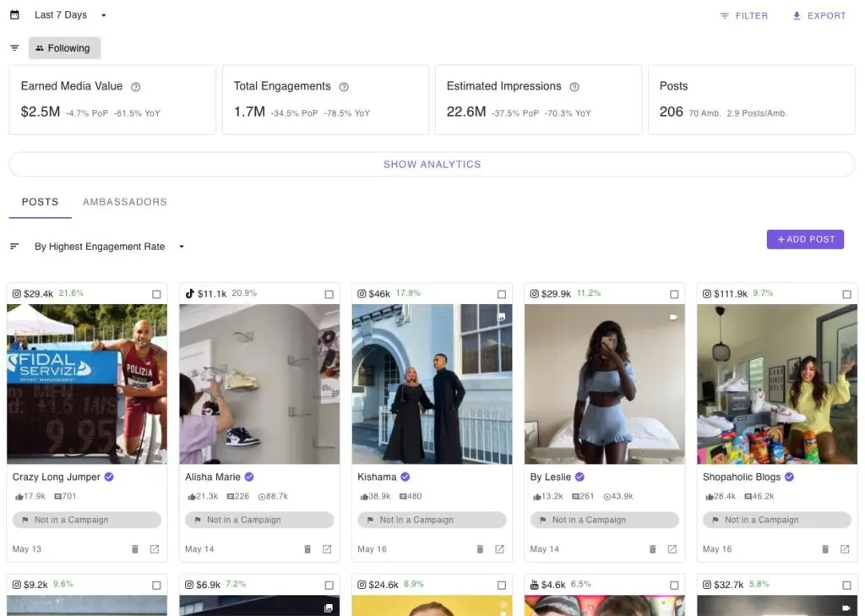Select the Crazy Long Jumper post checkbox
The width and height of the screenshot is (865, 616).
coord(156,294)
